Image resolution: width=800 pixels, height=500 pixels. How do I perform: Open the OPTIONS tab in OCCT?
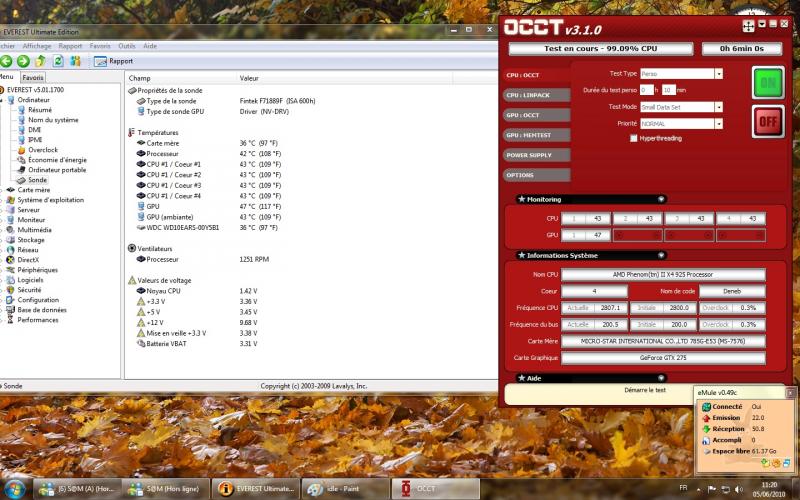point(536,175)
